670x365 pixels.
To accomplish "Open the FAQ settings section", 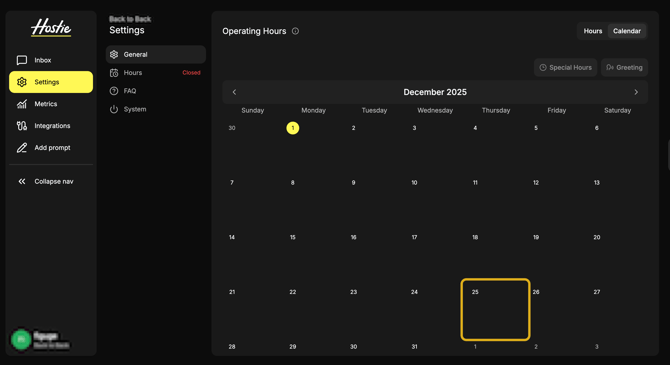I will (x=156, y=91).
